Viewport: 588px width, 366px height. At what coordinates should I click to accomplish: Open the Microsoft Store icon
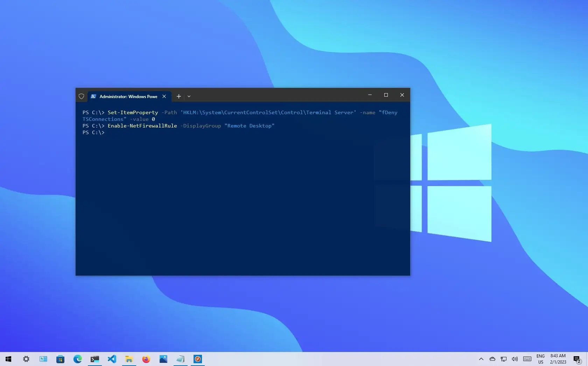point(61,359)
